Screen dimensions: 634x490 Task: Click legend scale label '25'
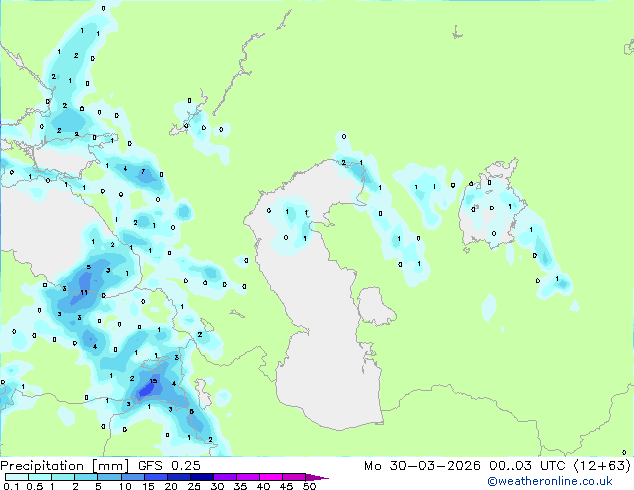click(194, 486)
